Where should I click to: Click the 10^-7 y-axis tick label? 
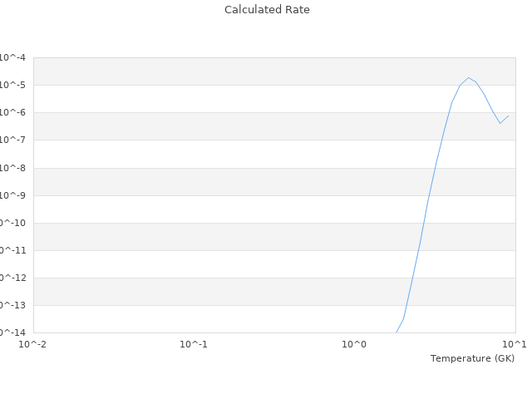[12, 140]
